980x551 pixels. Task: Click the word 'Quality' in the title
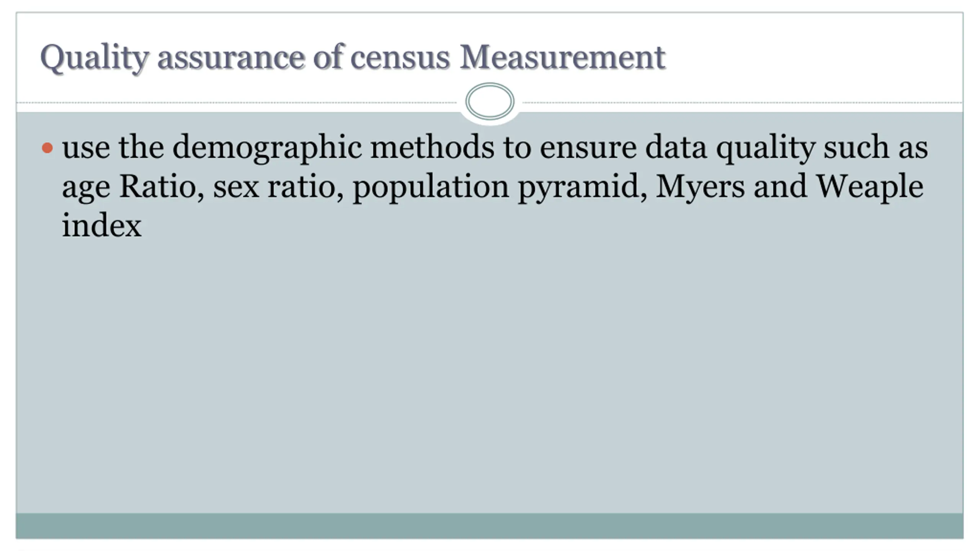click(94, 57)
